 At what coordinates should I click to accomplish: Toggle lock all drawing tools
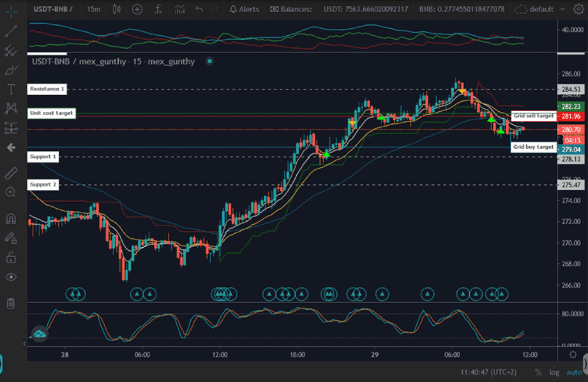pyautogui.click(x=11, y=258)
